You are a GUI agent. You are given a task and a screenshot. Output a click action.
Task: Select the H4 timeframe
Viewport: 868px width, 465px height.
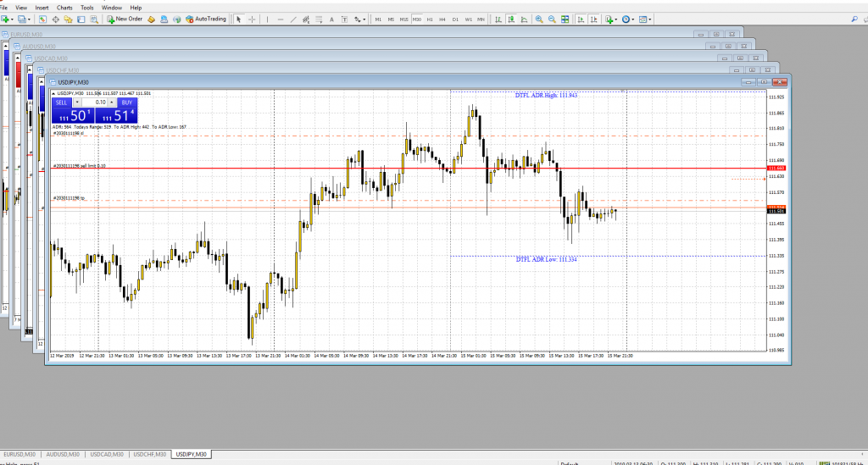(442, 19)
